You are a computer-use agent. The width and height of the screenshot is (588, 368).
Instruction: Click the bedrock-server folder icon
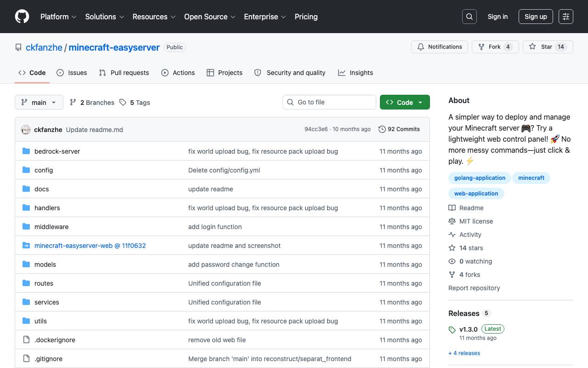click(x=26, y=151)
